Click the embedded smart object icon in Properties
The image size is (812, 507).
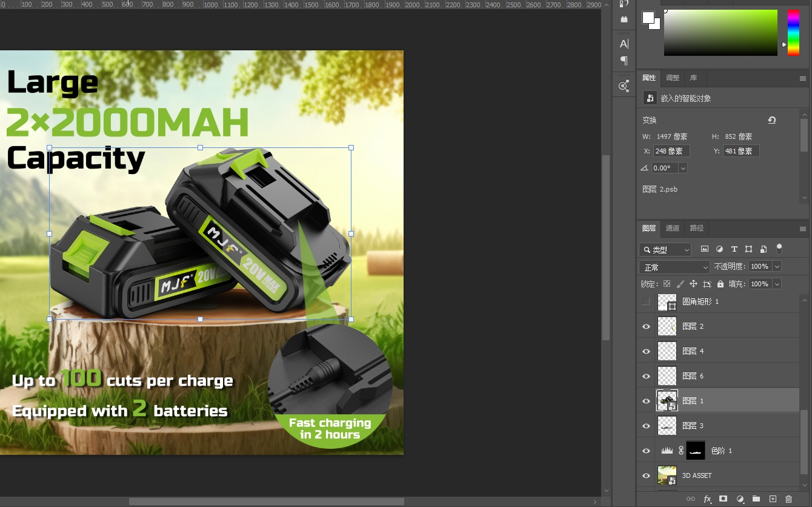pyautogui.click(x=650, y=98)
